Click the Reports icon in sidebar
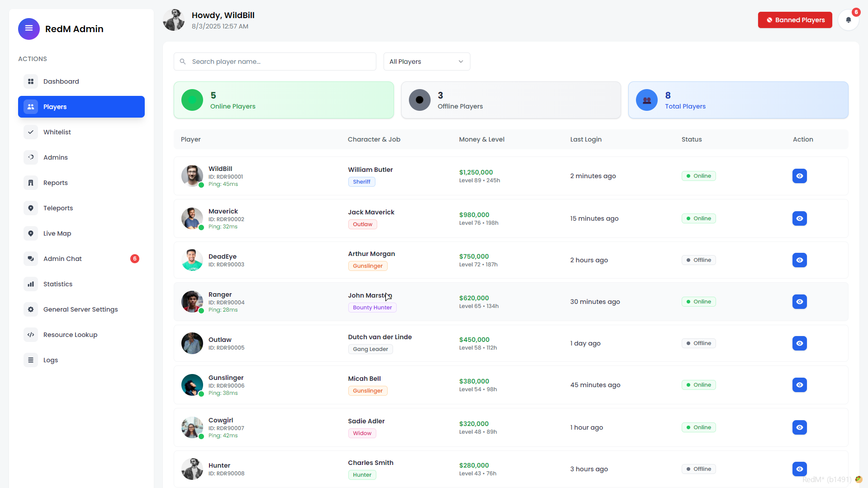This screenshot has width=868, height=488. pyautogui.click(x=30, y=183)
